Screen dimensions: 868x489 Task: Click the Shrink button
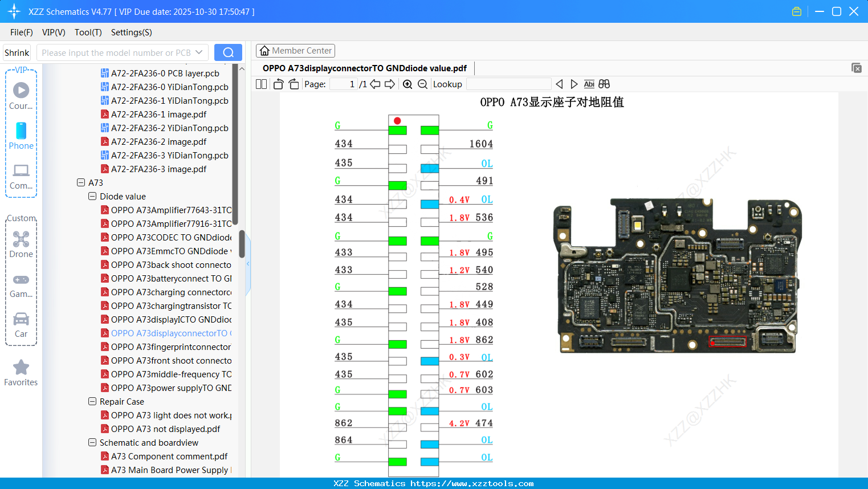(17, 52)
